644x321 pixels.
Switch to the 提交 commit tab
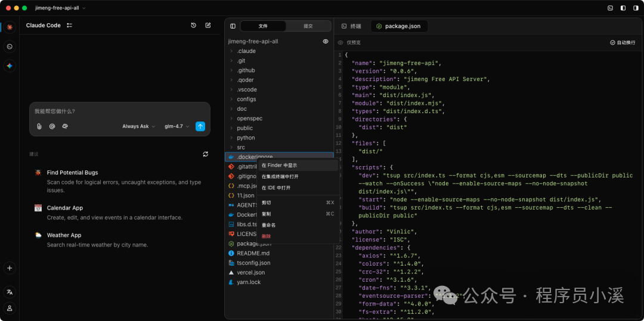[x=308, y=26]
